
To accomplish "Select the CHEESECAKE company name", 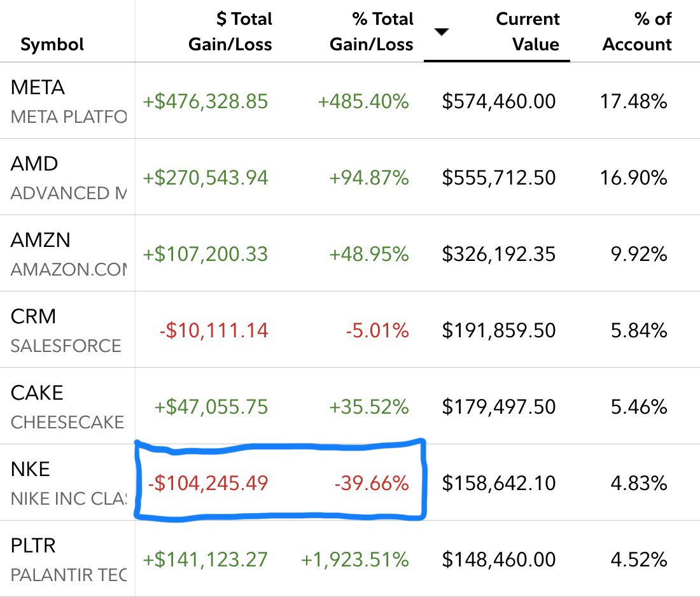I will tap(67, 422).
